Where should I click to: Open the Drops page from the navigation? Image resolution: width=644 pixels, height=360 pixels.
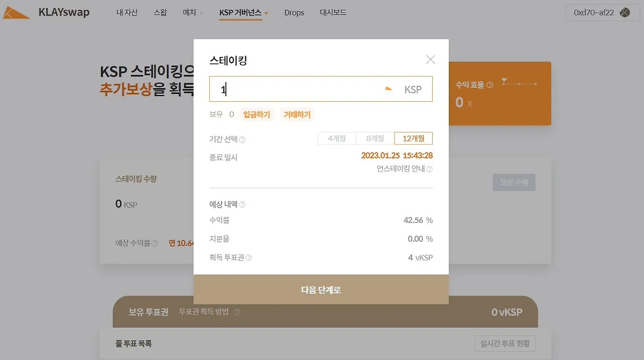point(294,13)
